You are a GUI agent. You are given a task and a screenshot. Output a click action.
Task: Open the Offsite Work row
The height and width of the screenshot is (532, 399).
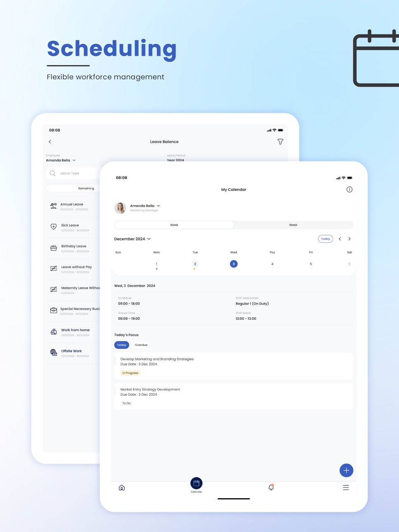pos(73,353)
